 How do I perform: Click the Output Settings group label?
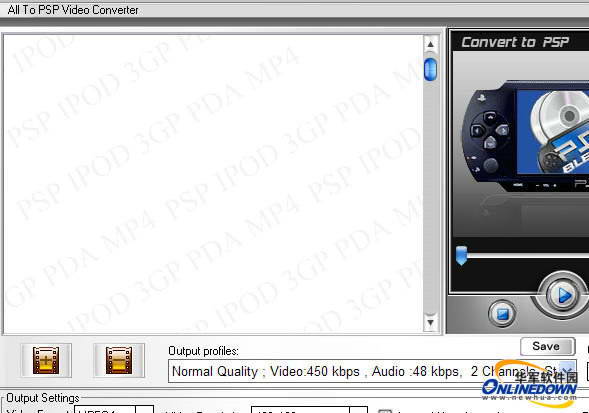coord(43,398)
